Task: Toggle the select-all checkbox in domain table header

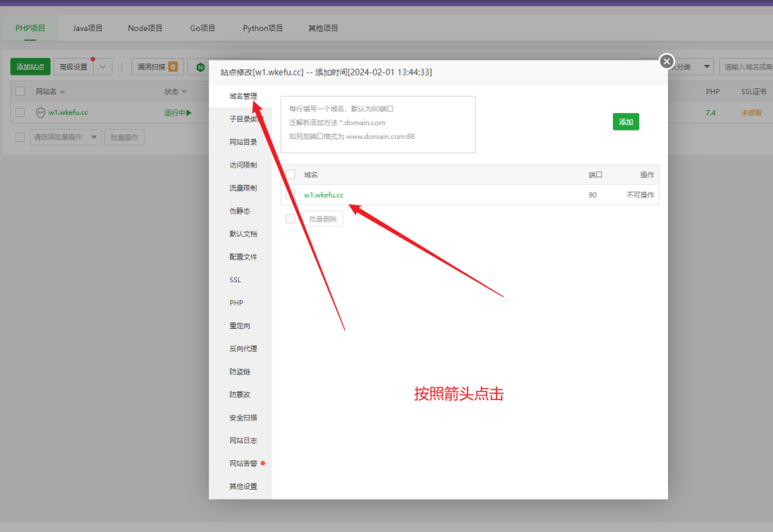Action: click(x=291, y=174)
